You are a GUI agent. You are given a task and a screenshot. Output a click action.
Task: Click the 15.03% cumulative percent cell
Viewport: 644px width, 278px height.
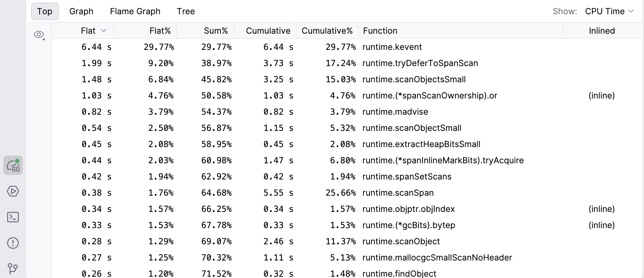341,79
